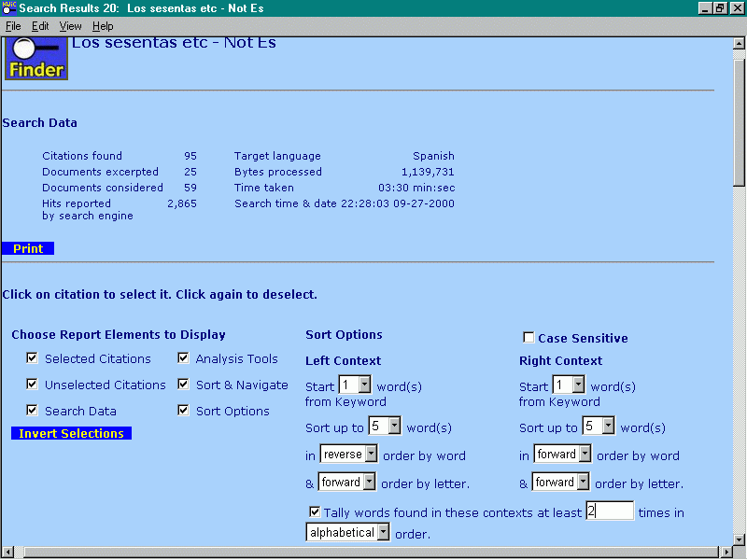
Task: Restore down the Search Results window
Action: point(719,8)
